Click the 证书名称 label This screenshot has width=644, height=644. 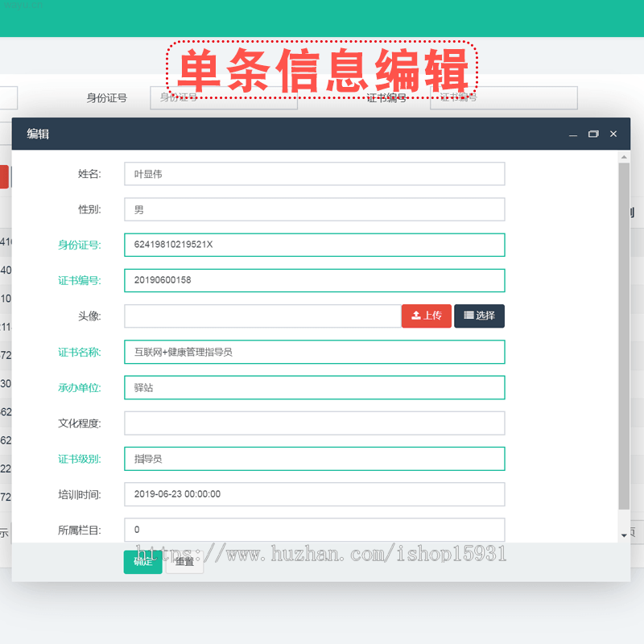79,352
